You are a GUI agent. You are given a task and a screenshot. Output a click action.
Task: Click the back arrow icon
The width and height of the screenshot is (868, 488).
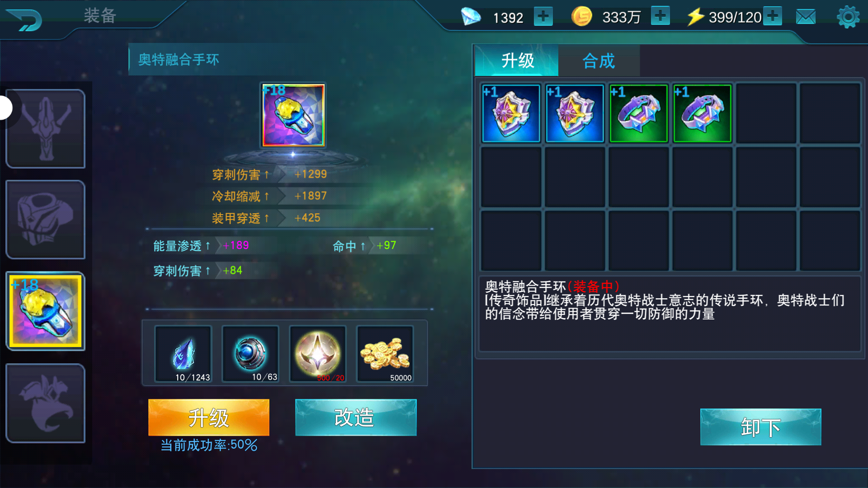click(24, 19)
